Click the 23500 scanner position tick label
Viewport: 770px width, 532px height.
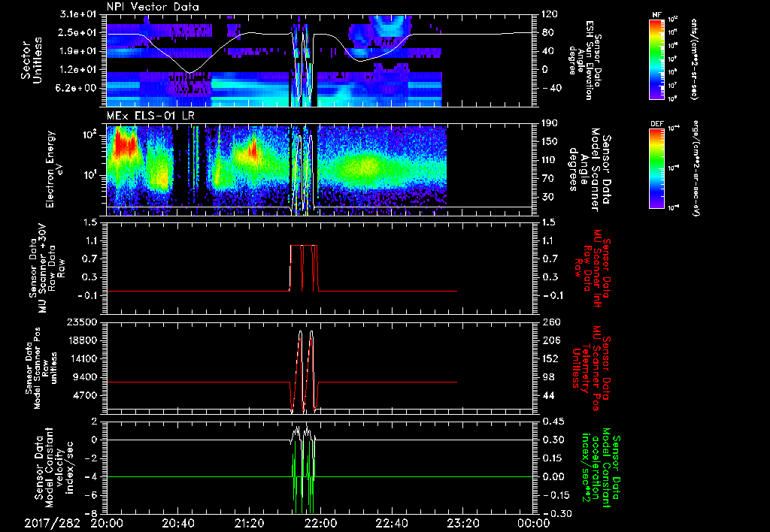83,322
